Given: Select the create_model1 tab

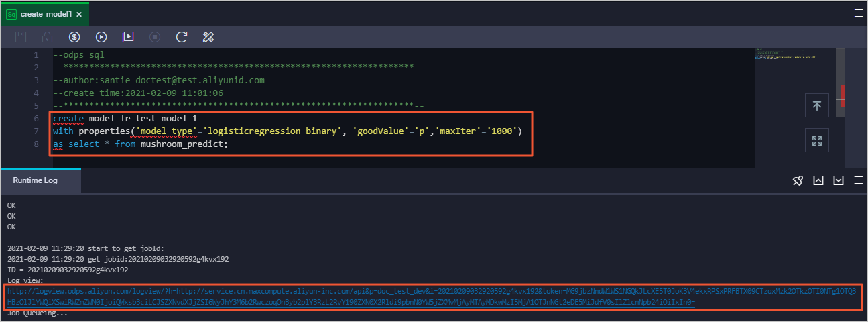Looking at the screenshot, I should [44, 14].
